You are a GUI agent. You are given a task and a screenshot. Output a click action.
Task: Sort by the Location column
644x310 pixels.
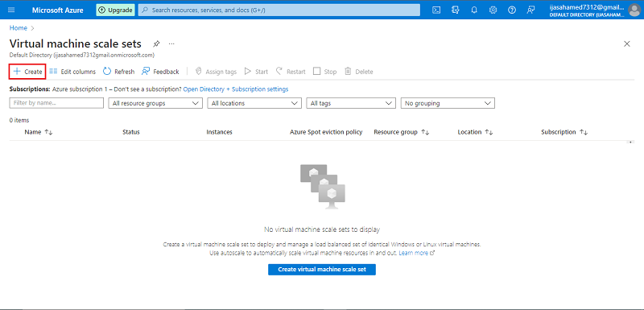pyautogui.click(x=475, y=132)
